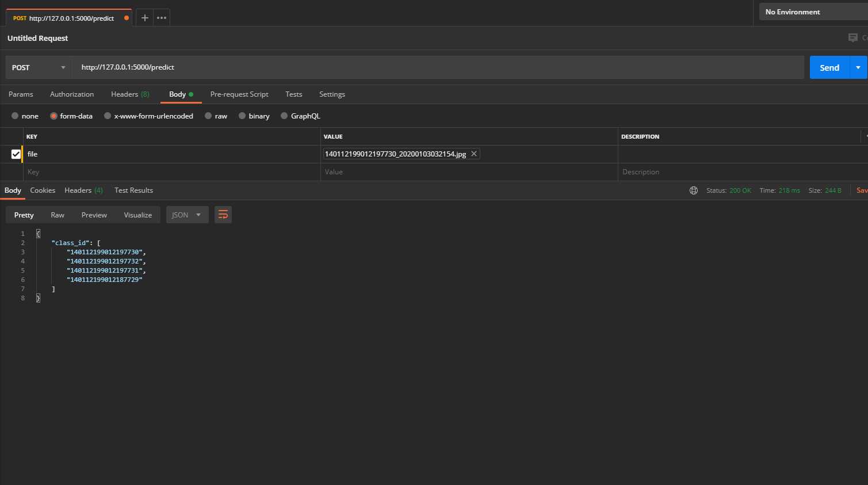Click the empty Description placeholder field
The height and width of the screenshot is (485, 868).
point(742,172)
